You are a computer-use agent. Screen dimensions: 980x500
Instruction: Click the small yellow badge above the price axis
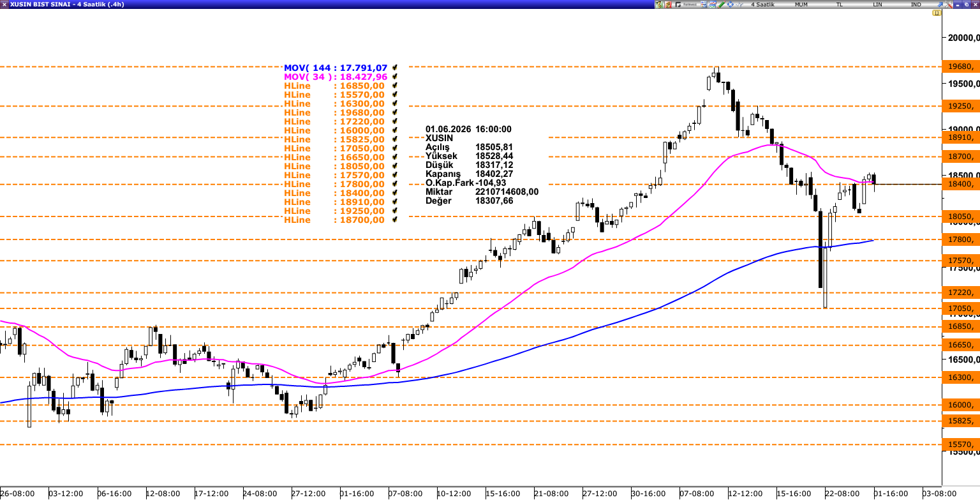point(936,13)
